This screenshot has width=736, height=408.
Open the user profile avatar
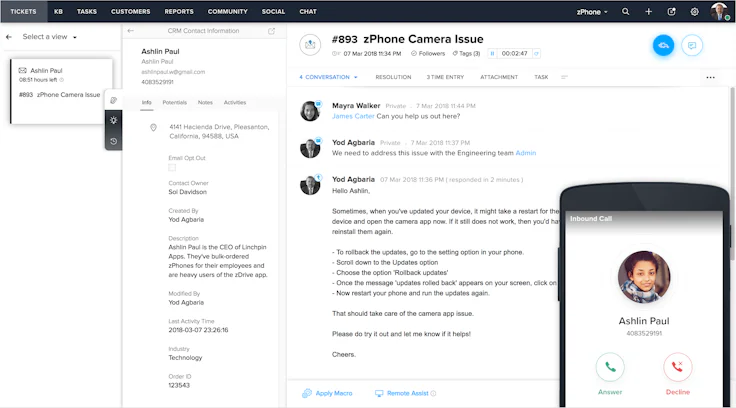720,11
